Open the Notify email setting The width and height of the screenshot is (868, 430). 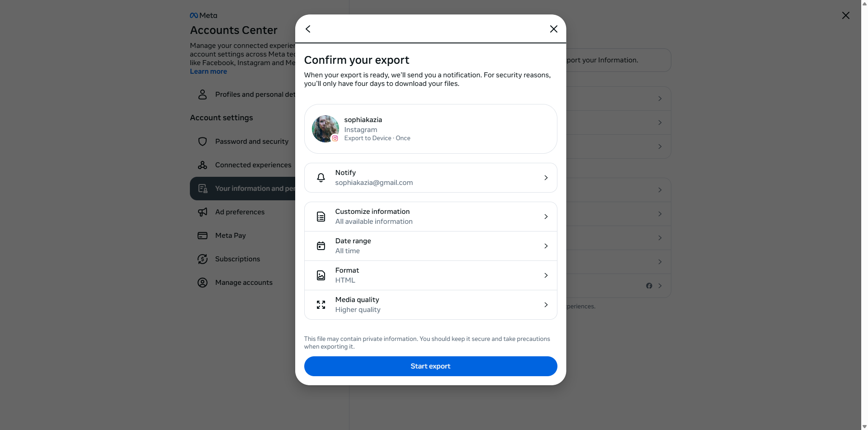430,178
